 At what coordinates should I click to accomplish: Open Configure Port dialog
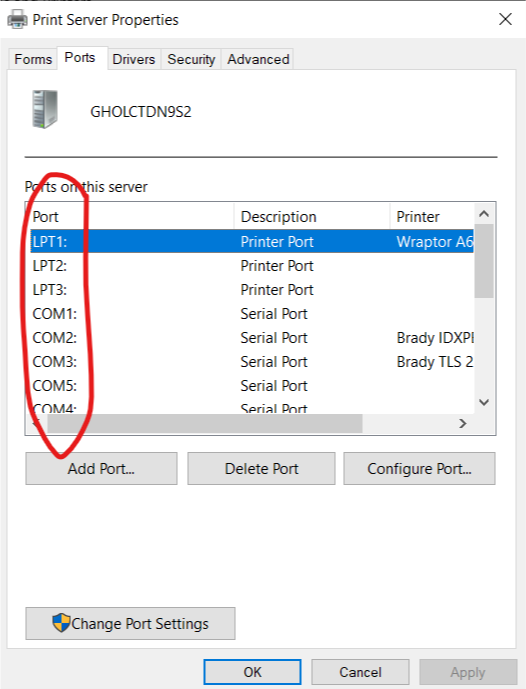click(419, 468)
